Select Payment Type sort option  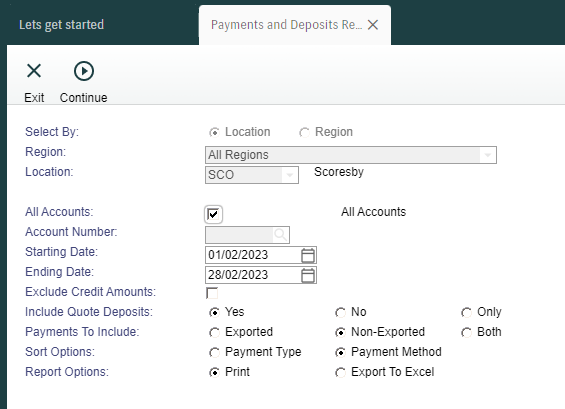coord(214,352)
